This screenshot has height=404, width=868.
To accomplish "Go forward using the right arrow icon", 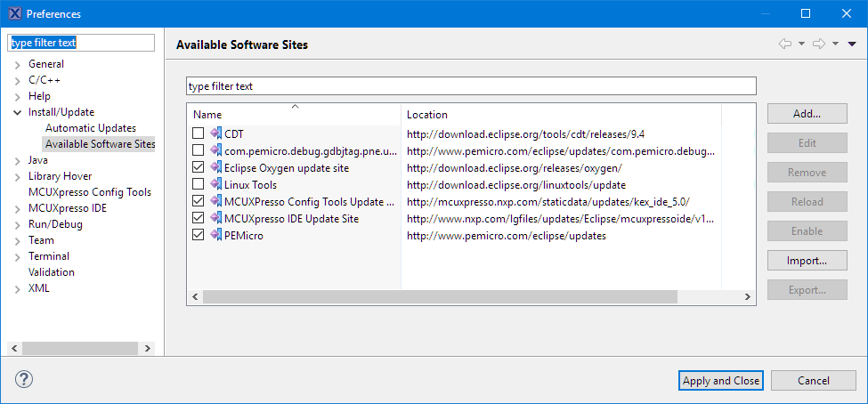I will [819, 44].
